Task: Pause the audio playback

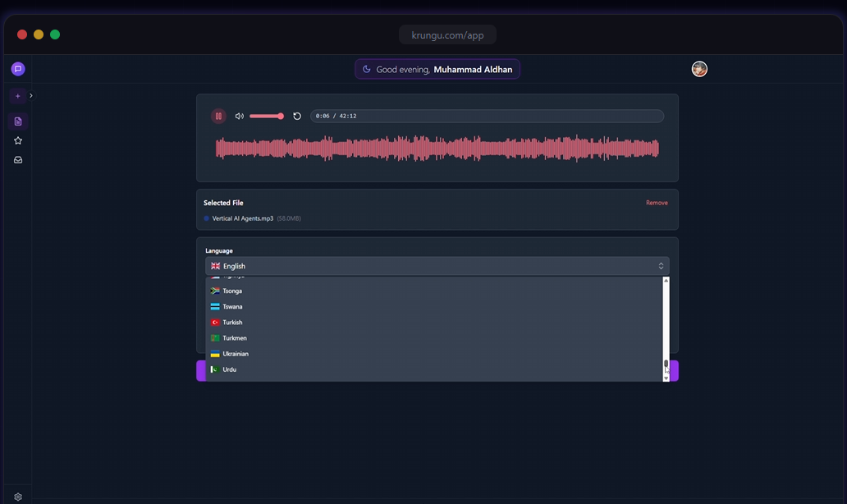Action: coord(218,117)
